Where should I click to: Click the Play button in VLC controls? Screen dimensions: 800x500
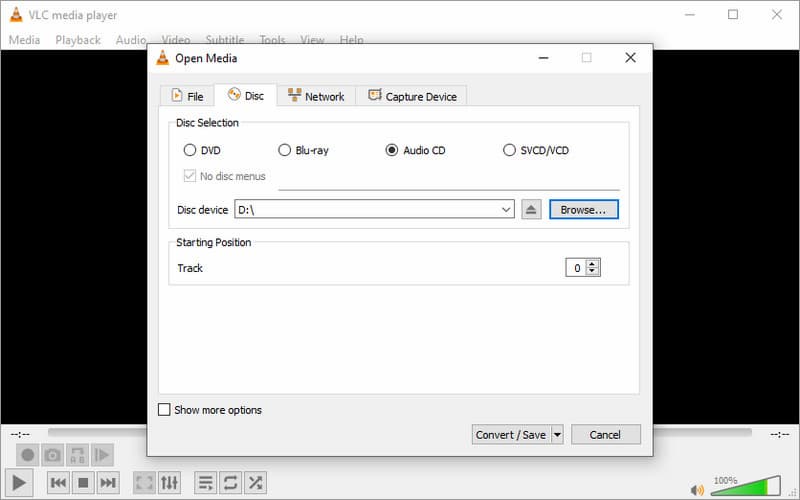(19, 482)
